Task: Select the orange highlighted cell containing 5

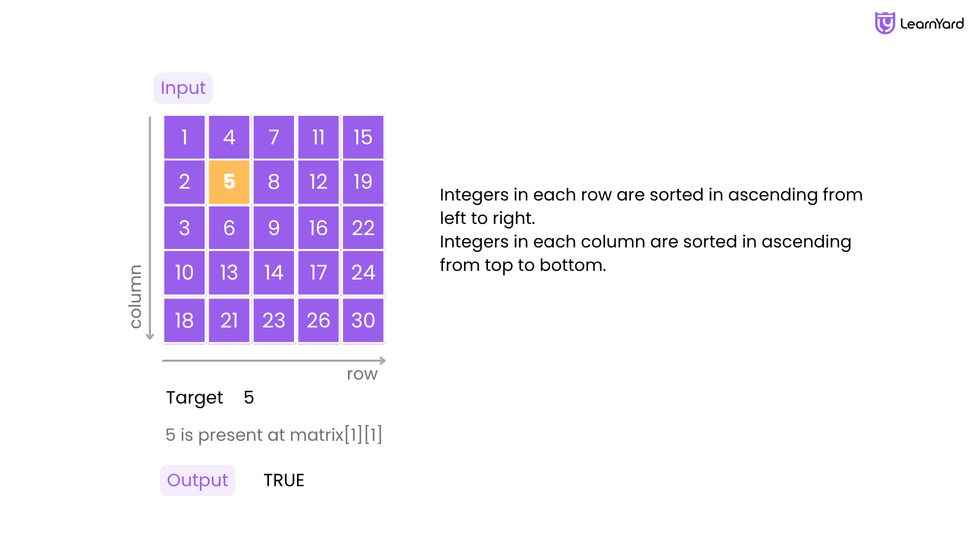Action: point(229,182)
